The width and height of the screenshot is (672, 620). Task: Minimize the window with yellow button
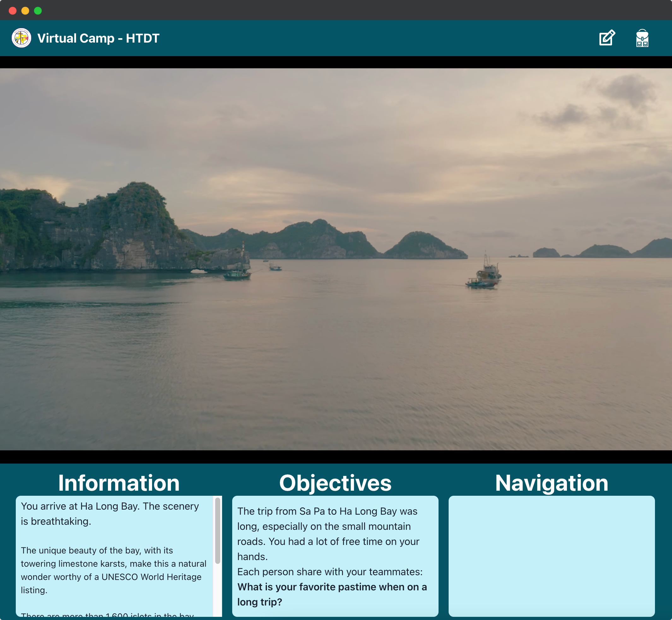point(25,11)
